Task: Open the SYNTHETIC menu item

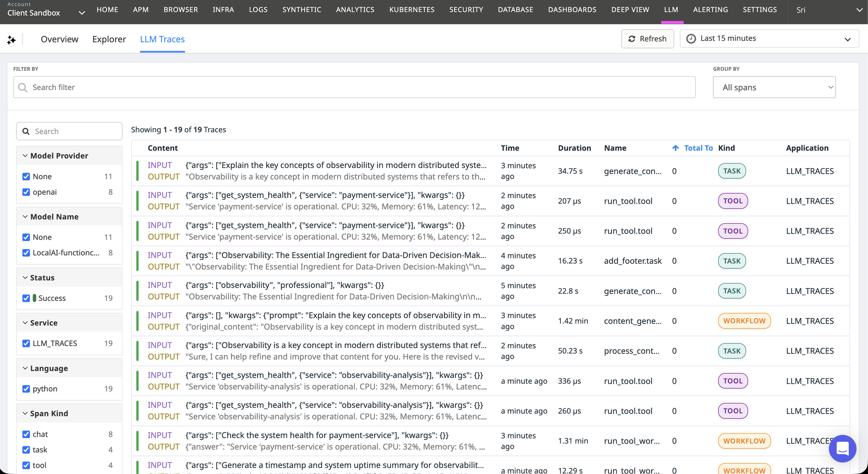Action: click(x=302, y=10)
